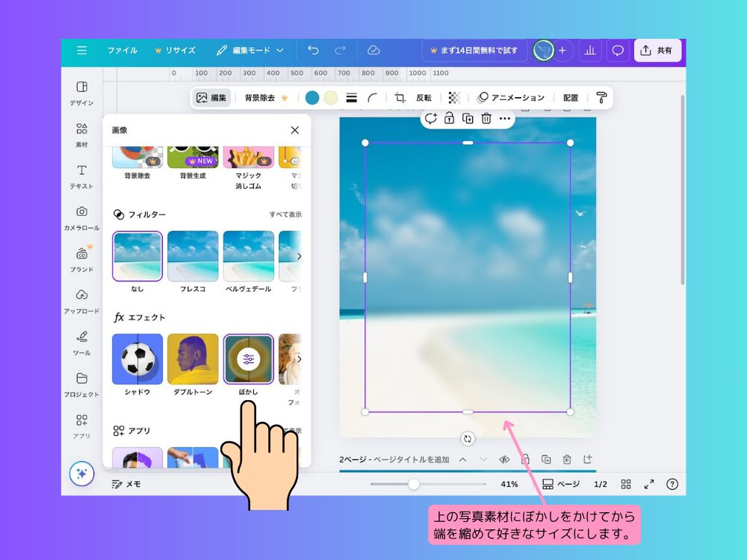
Task: Open the transparency control
Action: pos(453,97)
